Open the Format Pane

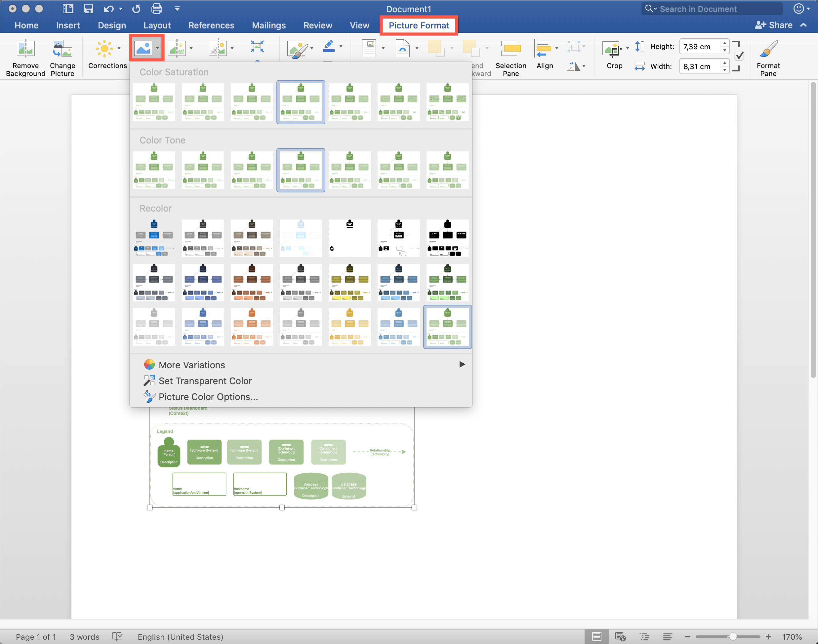coord(768,48)
